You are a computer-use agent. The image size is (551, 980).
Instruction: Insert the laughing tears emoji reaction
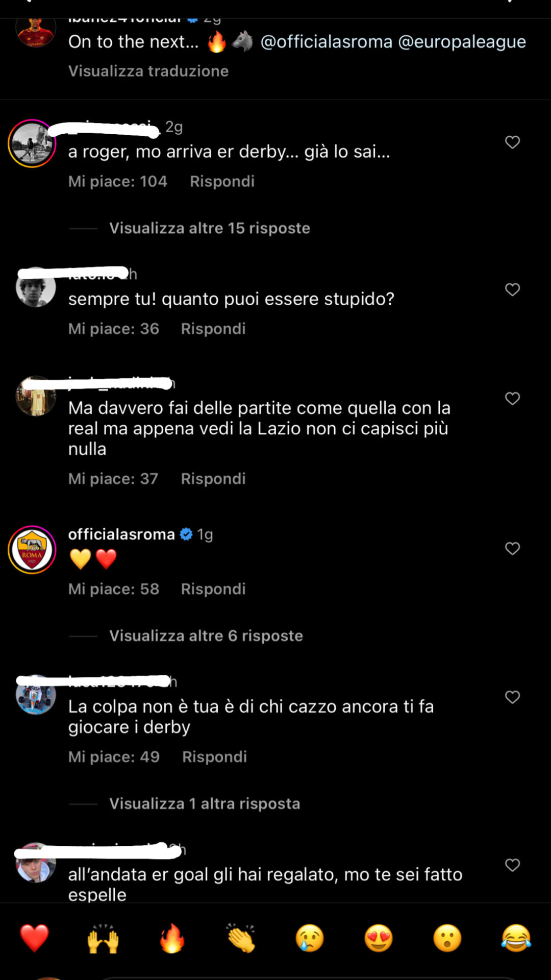[516, 938]
